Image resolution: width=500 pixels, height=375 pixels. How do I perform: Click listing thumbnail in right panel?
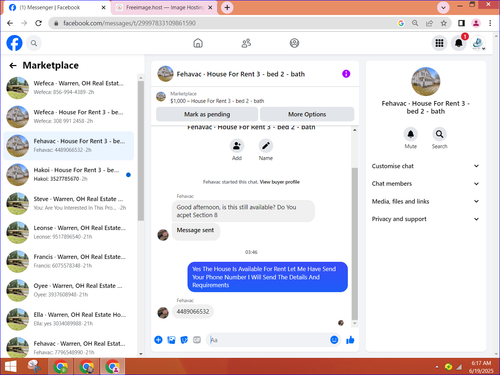pos(426,82)
